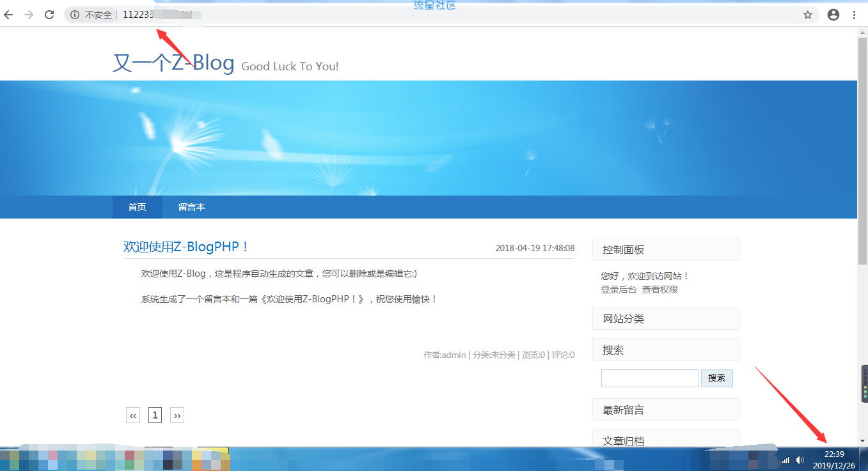This screenshot has height=471, width=868.
Task: Click the Good Luck To You! subtitle
Action: coord(290,66)
